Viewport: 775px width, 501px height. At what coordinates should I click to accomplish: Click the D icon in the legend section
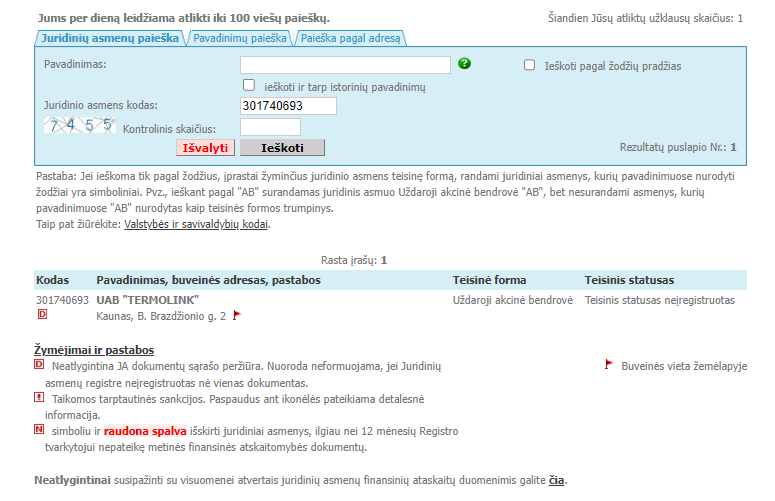pos(40,365)
